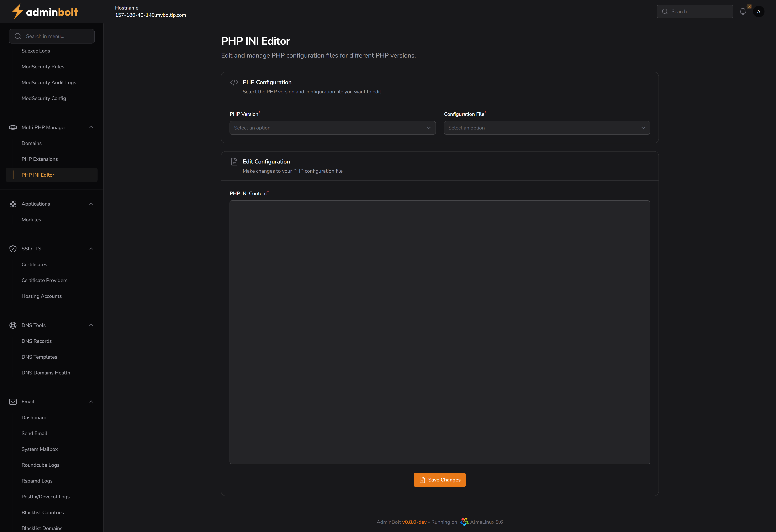Select the SSL/TLS shield icon
776x532 pixels.
pos(13,249)
